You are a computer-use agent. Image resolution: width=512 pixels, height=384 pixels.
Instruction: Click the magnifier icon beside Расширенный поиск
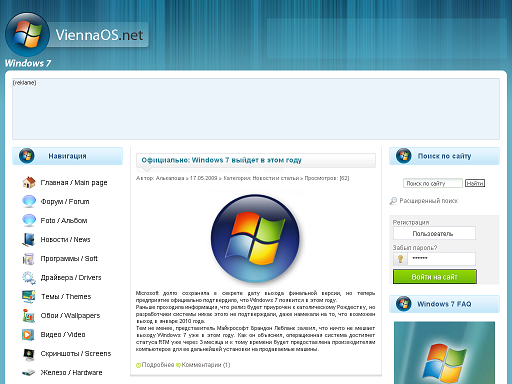[x=393, y=201]
